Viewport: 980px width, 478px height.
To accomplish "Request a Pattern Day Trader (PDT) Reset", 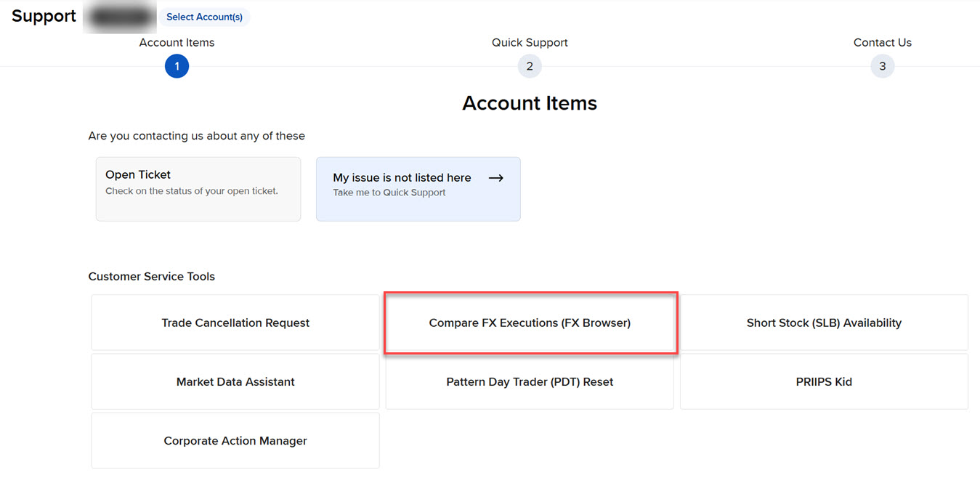I will tap(530, 381).
